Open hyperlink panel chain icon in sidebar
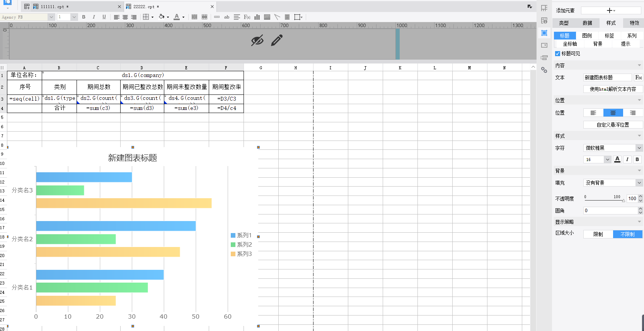 pos(544,70)
